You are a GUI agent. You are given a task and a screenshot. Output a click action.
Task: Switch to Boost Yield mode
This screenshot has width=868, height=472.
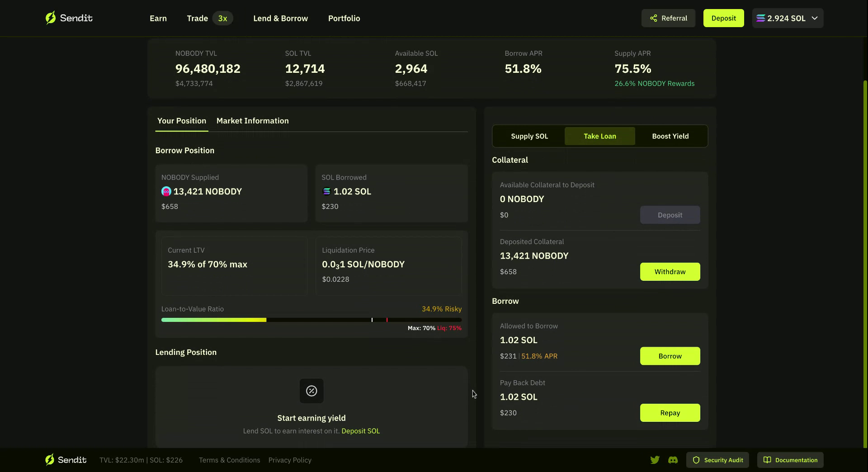click(670, 136)
